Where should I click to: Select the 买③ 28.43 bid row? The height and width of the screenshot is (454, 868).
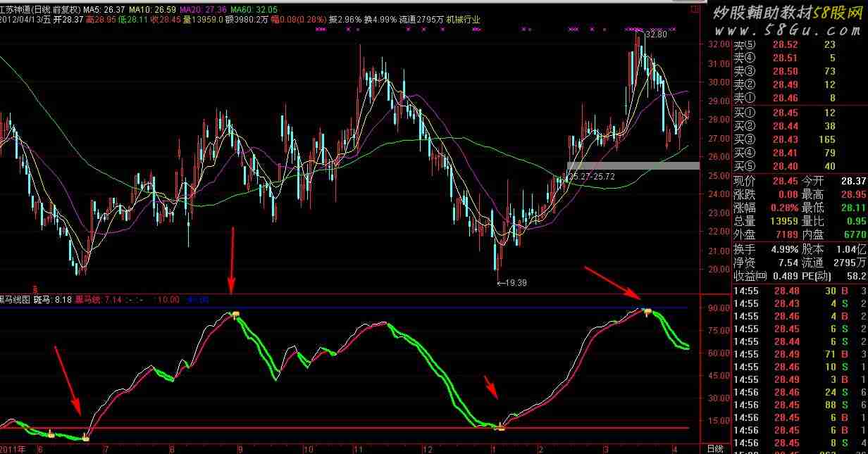(x=786, y=139)
